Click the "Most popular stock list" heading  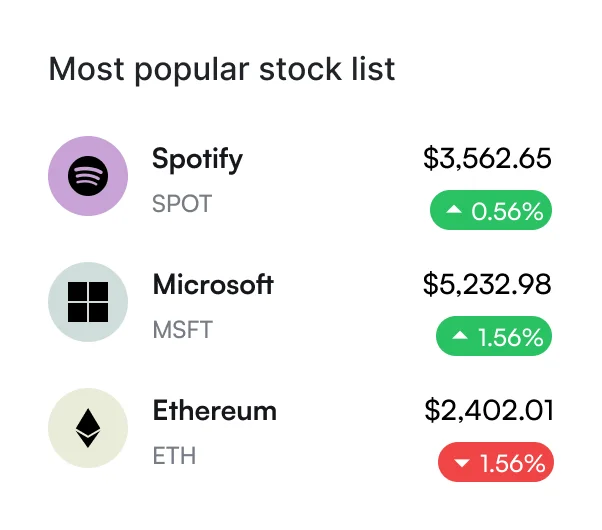click(x=222, y=69)
